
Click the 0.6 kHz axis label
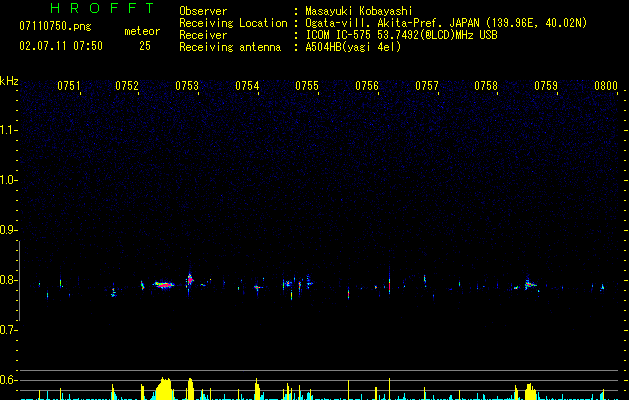coord(9,380)
